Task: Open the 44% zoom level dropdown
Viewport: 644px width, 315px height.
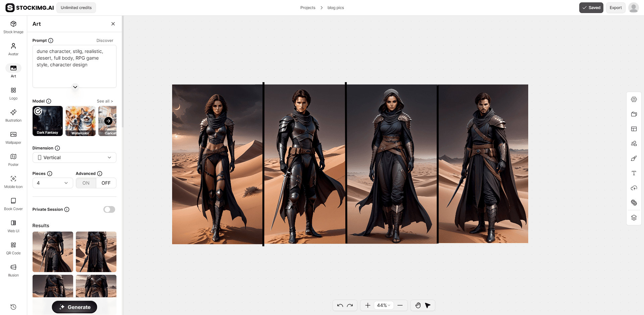Action: [384, 305]
